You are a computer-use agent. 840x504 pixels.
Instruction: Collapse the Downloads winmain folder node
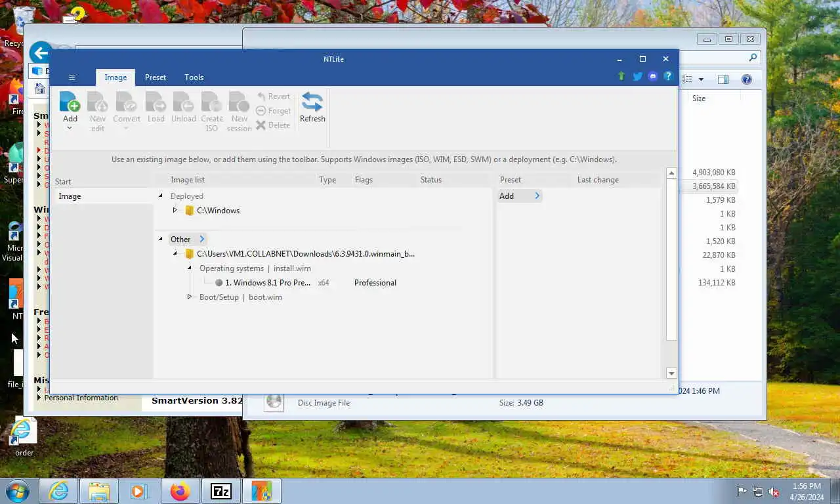coord(175,253)
